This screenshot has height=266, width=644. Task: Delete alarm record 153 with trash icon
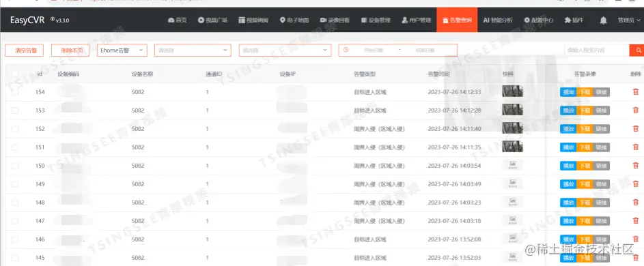[635, 110]
